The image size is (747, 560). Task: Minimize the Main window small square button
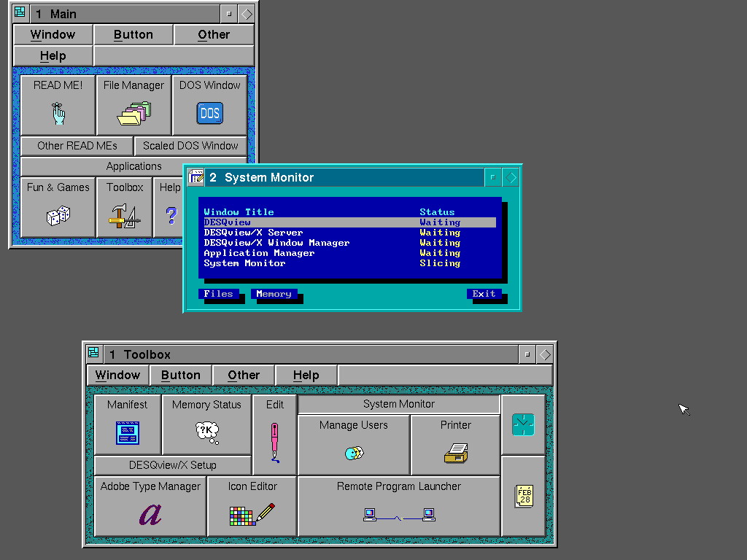click(x=228, y=14)
